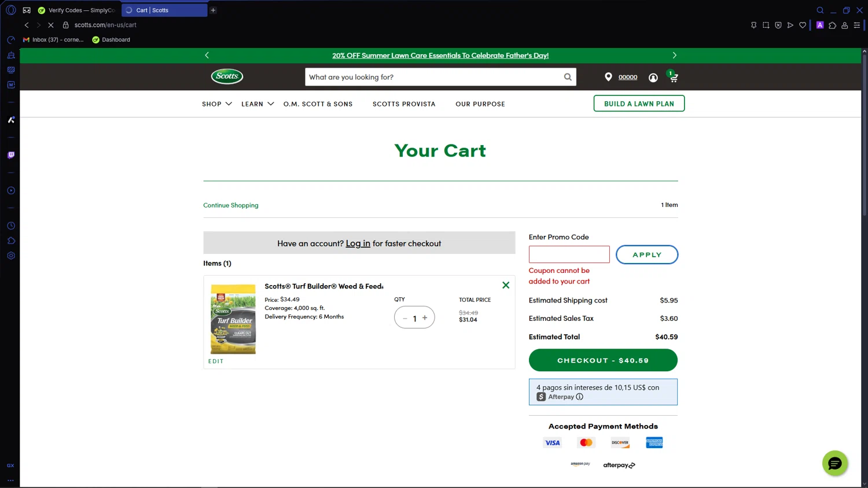Open the extensions puzzle icon in toolbar
Image resolution: width=868 pixels, height=488 pixels.
(832, 25)
